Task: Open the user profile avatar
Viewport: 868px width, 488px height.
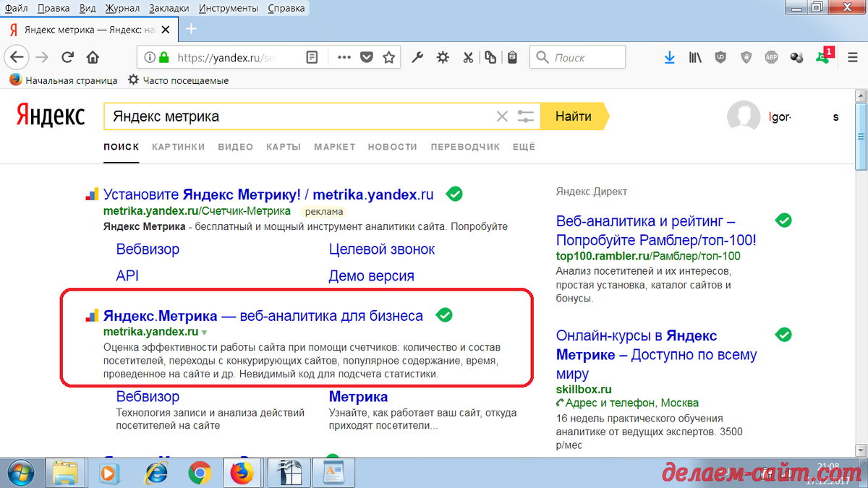Action: point(743,117)
